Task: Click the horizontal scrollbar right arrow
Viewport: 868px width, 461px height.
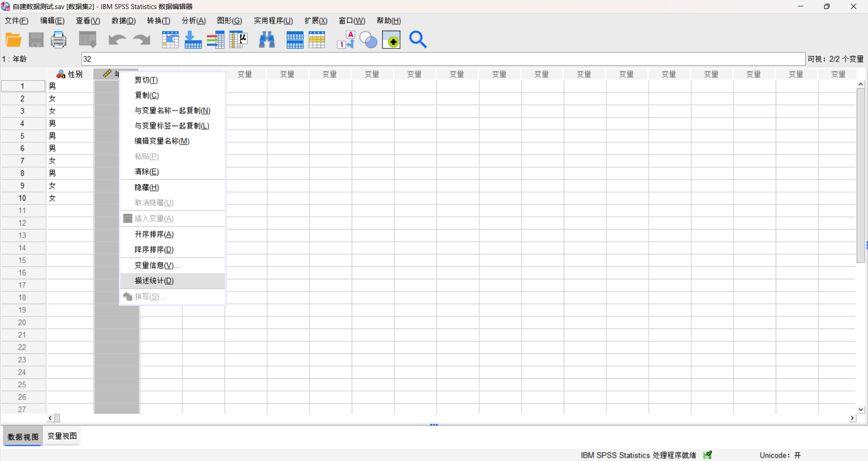Action: click(x=852, y=419)
